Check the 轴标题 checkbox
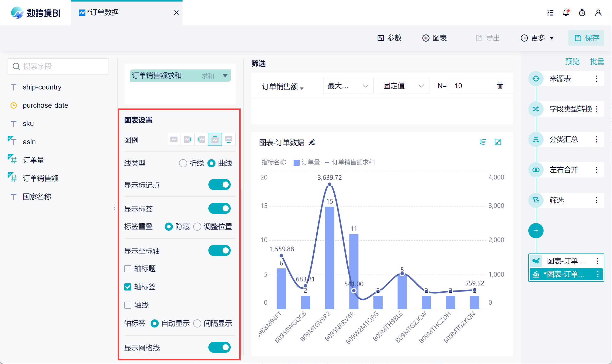The height and width of the screenshot is (364, 612). pyautogui.click(x=128, y=268)
